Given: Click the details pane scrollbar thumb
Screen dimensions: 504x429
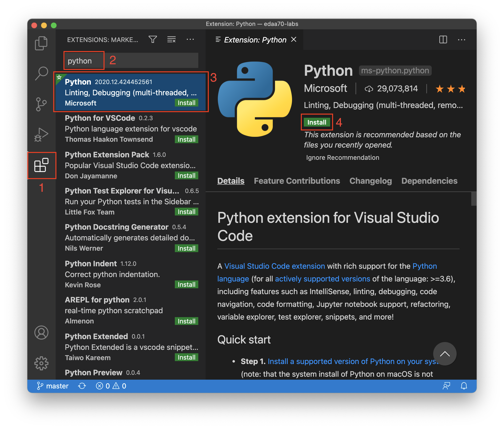Looking at the screenshot, I should tap(474, 199).
